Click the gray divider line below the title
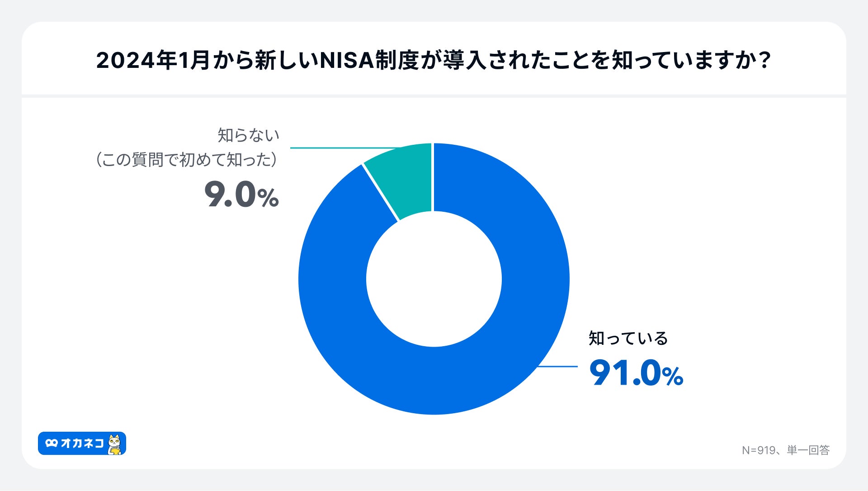Image resolution: width=868 pixels, height=491 pixels. 433,96
